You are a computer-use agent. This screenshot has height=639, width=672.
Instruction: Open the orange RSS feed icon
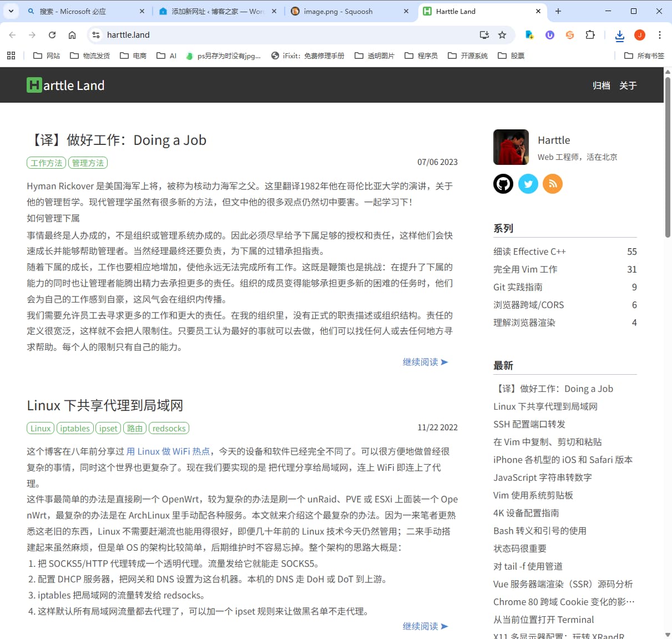coord(552,184)
